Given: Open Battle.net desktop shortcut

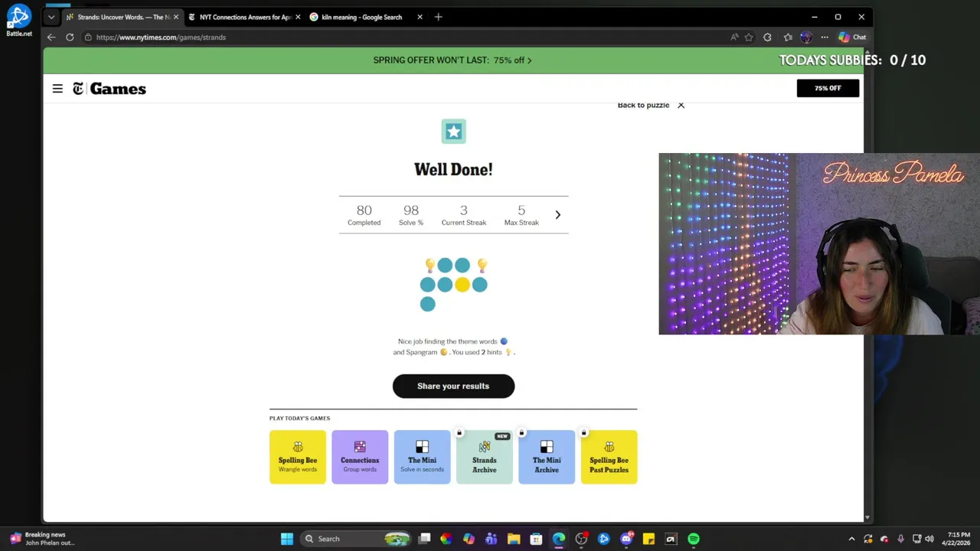Looking at the screenshot, I should 19,20.
